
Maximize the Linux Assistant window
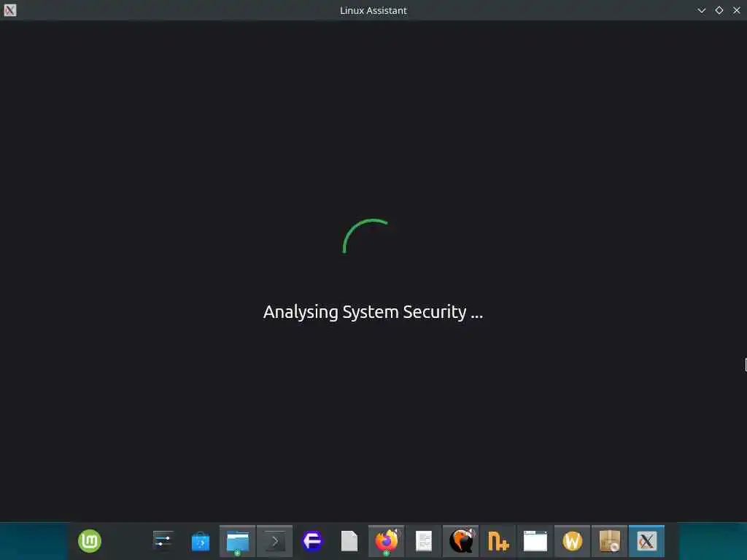pos(719,10)
